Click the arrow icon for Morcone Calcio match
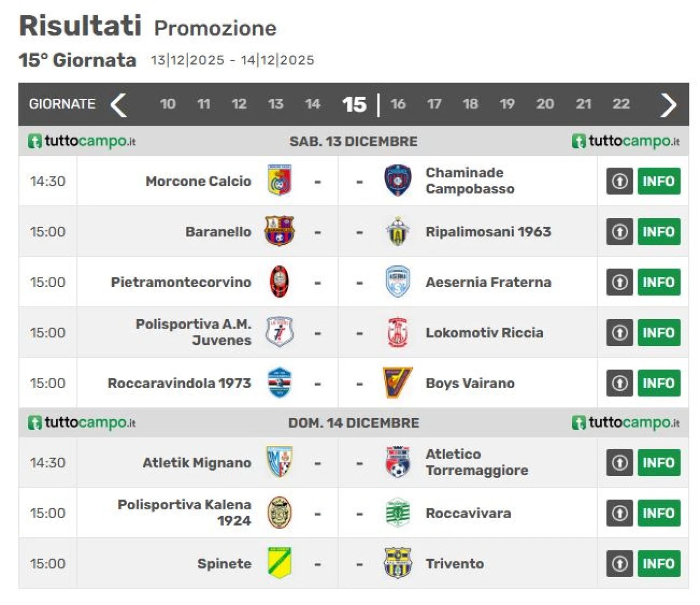 tap(620, 181)
